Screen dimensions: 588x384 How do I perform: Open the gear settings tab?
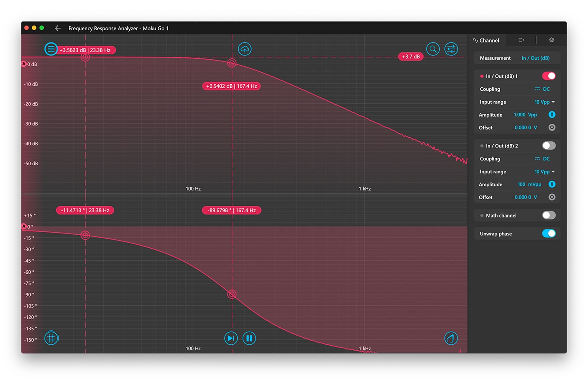click(551, 40)
